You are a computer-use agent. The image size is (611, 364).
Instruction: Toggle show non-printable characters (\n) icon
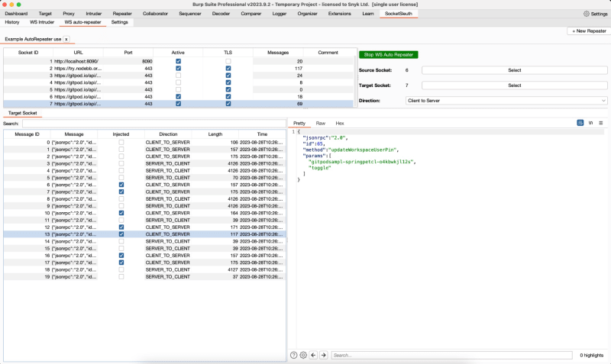tap(590, 123)
